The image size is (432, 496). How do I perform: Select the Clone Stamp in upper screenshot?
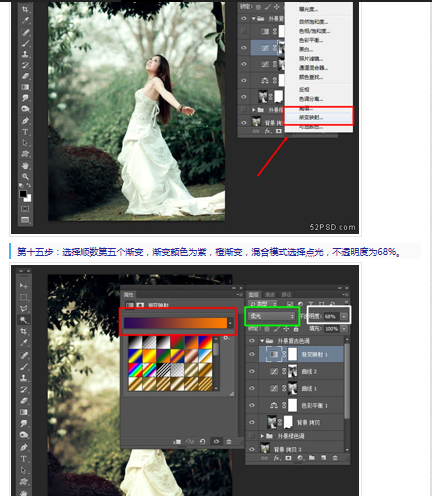(x=25, y=54)
